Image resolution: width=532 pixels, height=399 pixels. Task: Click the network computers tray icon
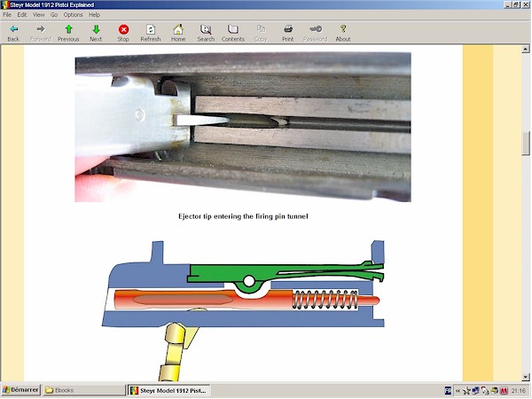475,391
